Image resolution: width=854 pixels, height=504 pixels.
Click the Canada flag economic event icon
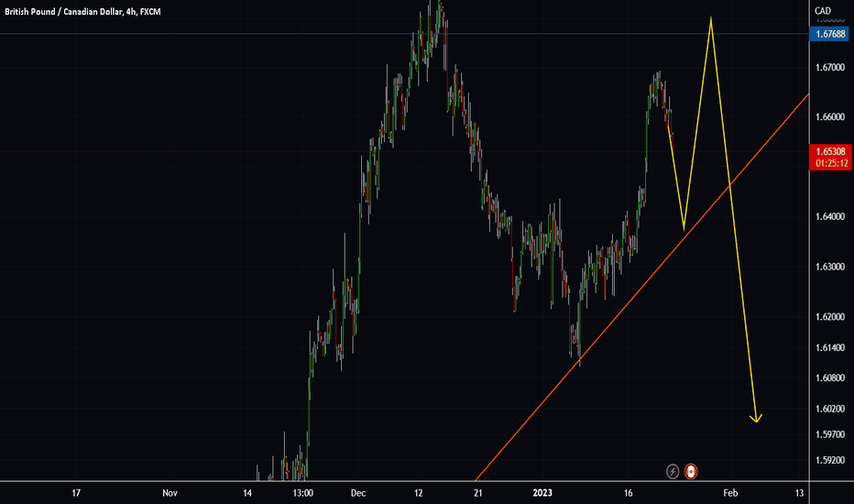[x=691, y=471]
